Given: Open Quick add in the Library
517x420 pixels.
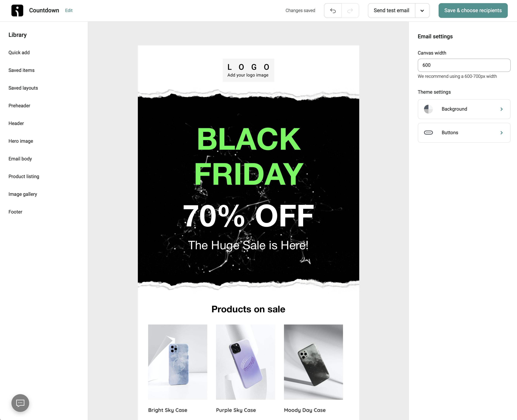Looking at the screenshot, I should [x=19, y=53].
